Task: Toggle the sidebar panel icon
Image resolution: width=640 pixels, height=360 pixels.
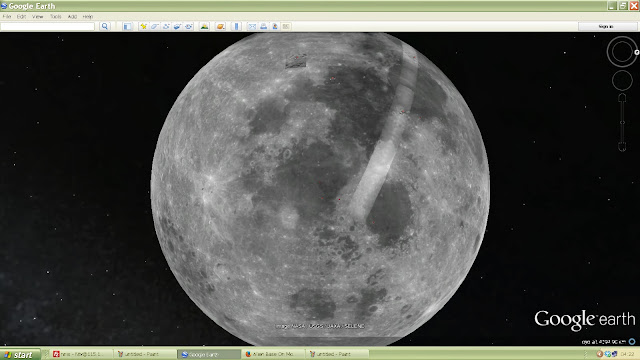Action: pos(127,27)
